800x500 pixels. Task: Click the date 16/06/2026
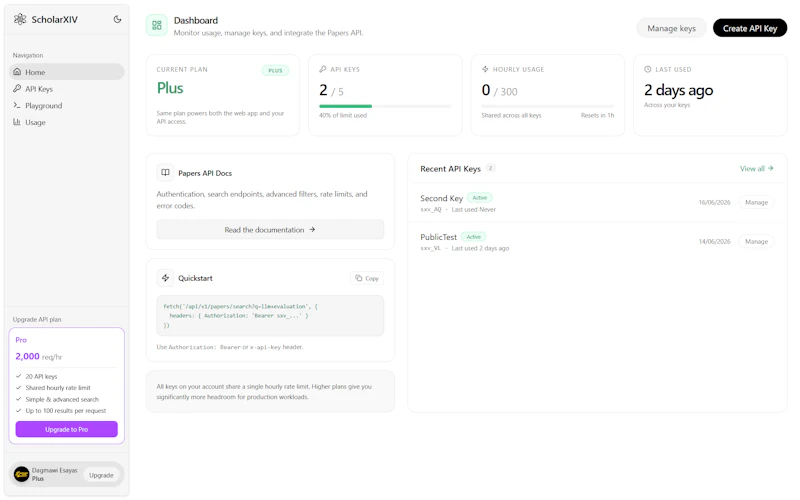(714, 203)
